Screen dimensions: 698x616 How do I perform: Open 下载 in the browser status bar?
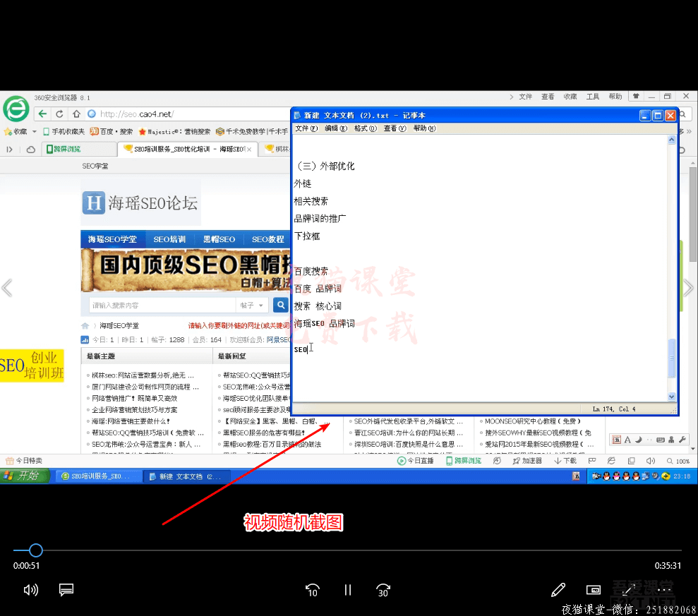(x=565, y=461)
